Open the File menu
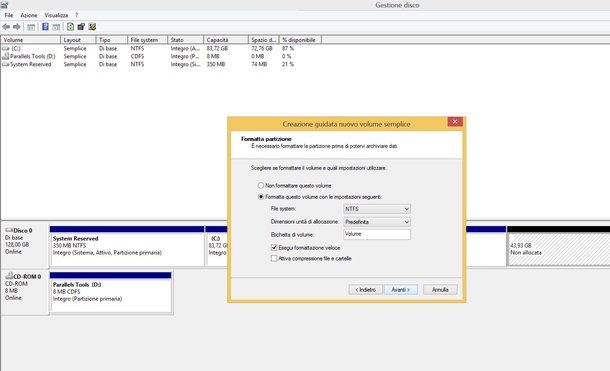Screen dimensions: 610x371 click(x=9, y=15)
